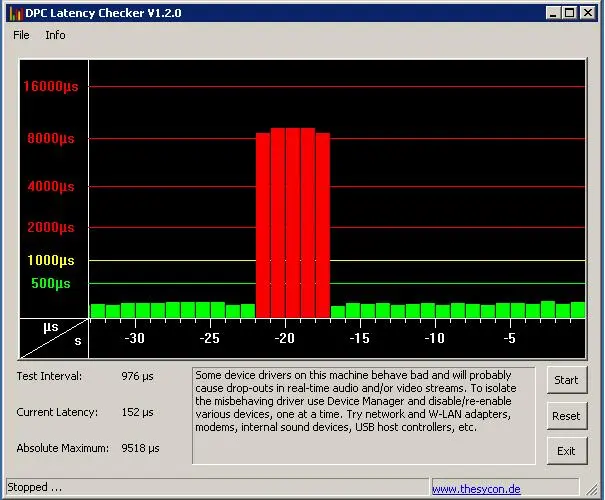
Task: Close the DPC Latency Checker window
Action: (589, 12)
